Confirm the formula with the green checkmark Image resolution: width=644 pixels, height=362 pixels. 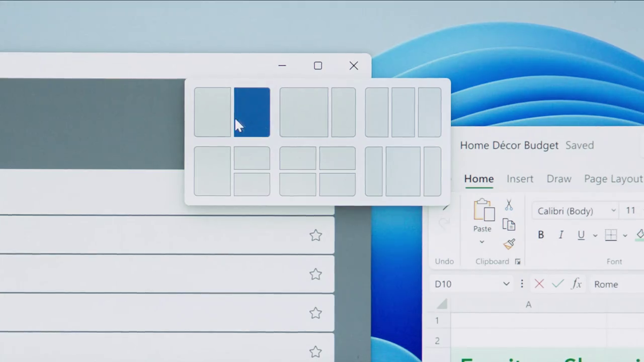pos(557,284)
